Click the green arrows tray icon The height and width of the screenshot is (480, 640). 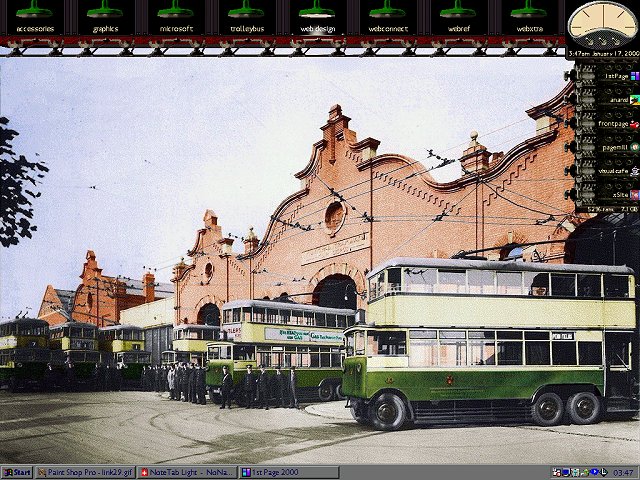point(585,472)
